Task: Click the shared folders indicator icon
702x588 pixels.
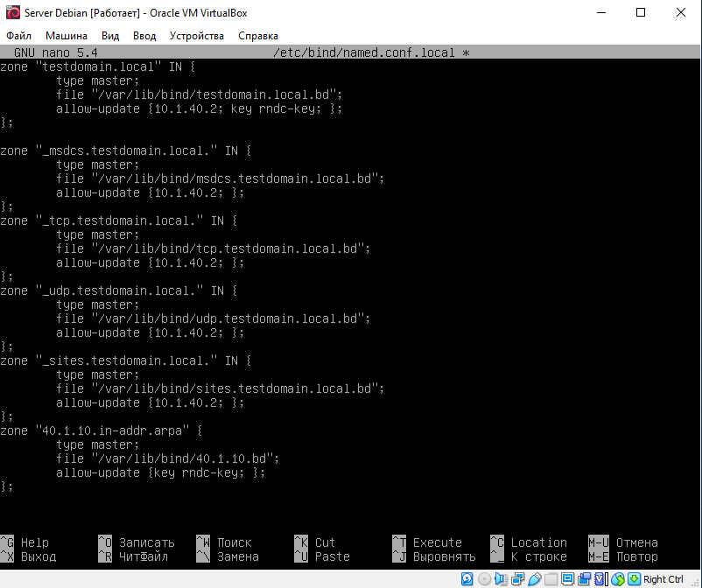Action: [x=551, y=579]
